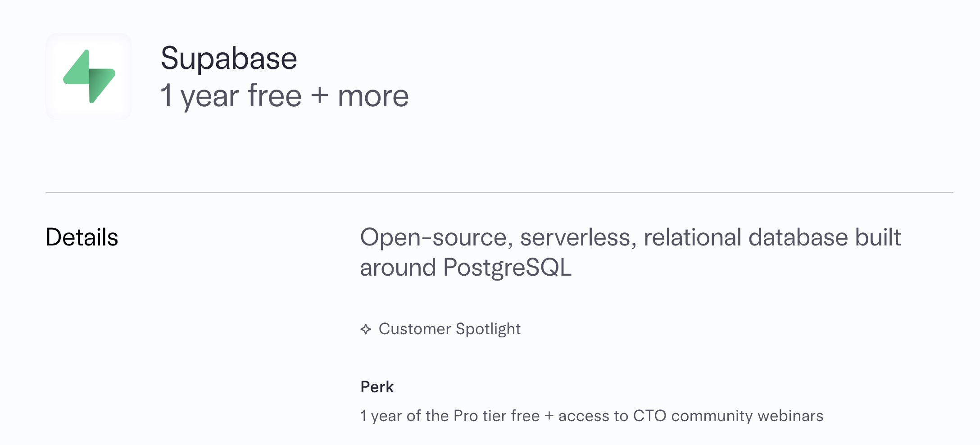Select the "1 year free + more" subtitle
The image size is (980, 445).
coord(285,96)
